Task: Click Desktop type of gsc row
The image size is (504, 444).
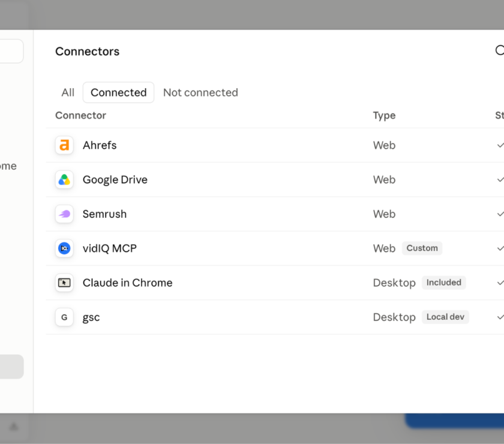Action: (394, 317)
